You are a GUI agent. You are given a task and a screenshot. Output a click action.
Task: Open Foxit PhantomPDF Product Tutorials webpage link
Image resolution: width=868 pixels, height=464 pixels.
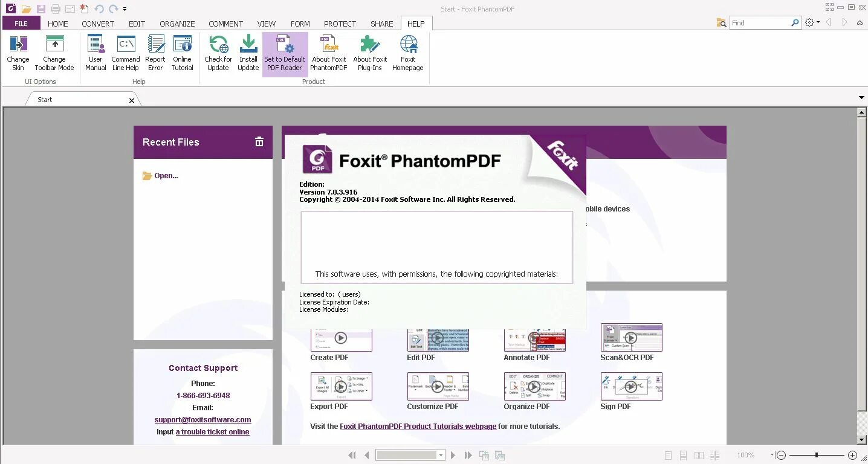coord(418,426)
